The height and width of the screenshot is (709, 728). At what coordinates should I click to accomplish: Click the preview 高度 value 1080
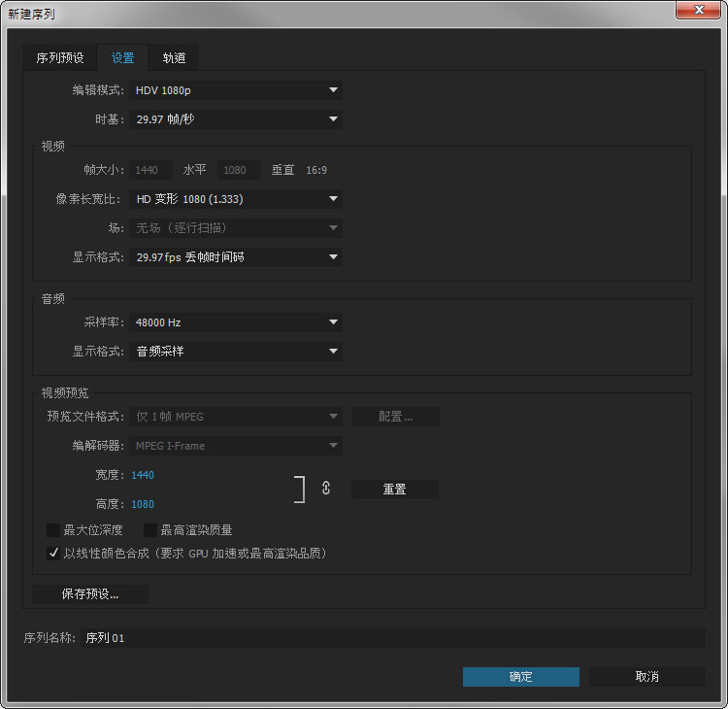(x=143, y=505)
